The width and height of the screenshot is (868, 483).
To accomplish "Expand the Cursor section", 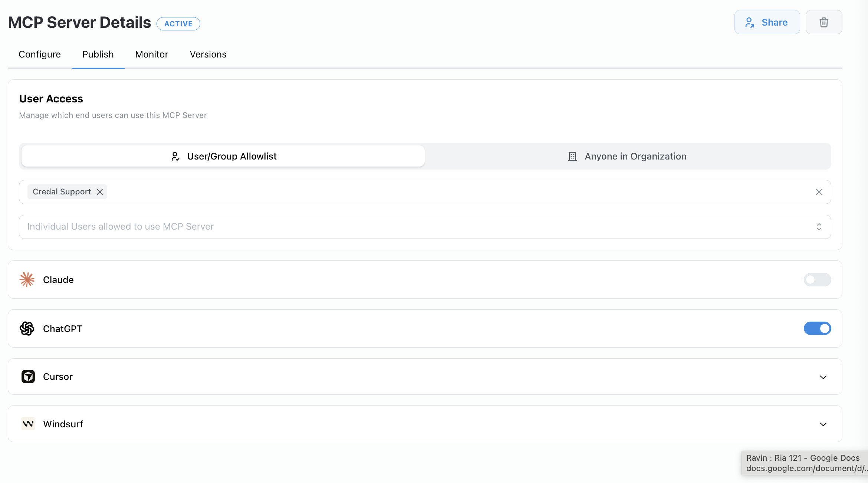I will coord(823,377).
